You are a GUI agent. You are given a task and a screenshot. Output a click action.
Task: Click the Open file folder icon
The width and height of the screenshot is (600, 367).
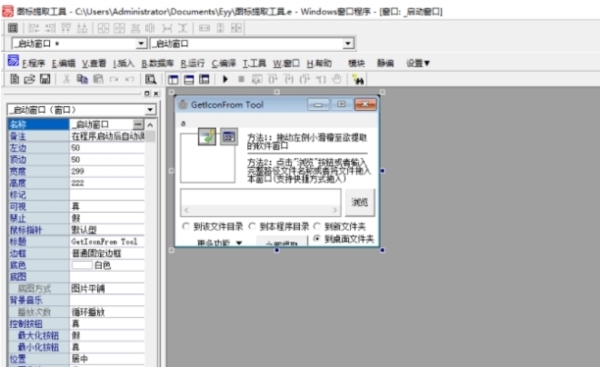tap(29, 79)
